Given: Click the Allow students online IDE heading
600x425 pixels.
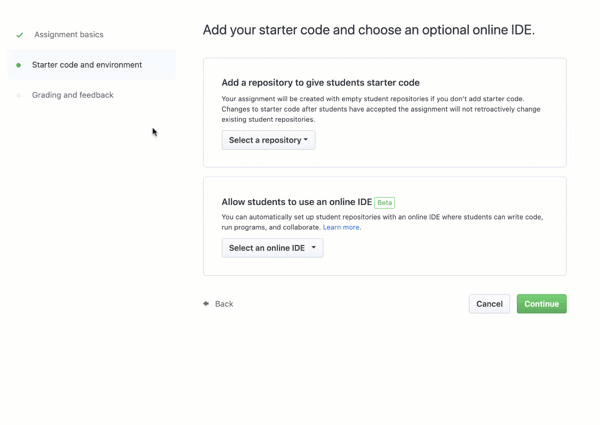Looking at the screenshot, I should coord(296,202).
